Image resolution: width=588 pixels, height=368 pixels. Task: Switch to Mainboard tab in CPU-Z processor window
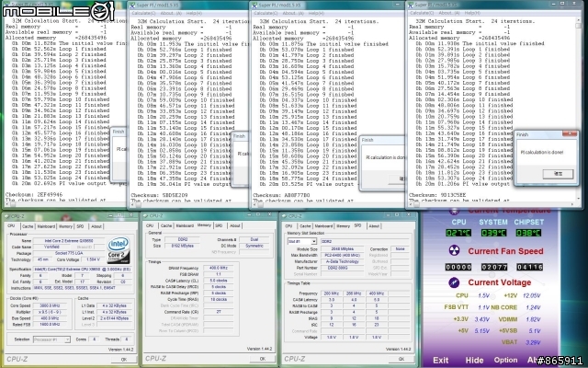coord(46,226)
